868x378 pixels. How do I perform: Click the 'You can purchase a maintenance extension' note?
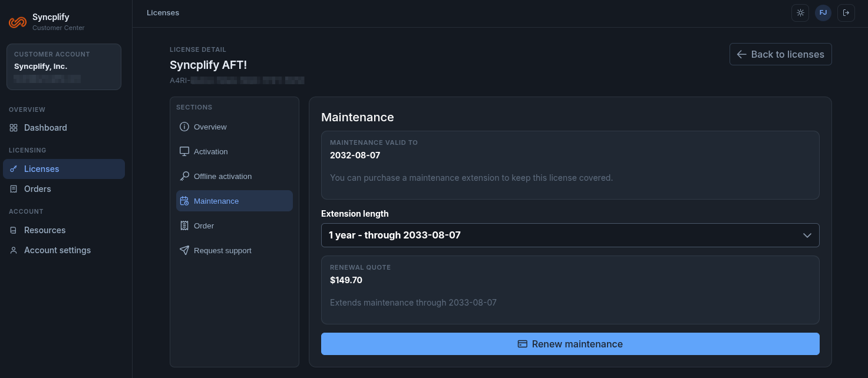(471, 178)
